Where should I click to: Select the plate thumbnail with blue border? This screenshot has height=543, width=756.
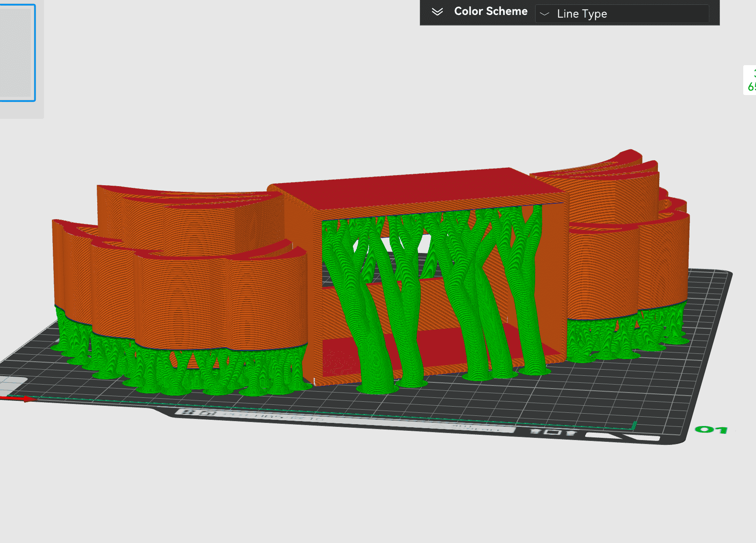[17, 53]
